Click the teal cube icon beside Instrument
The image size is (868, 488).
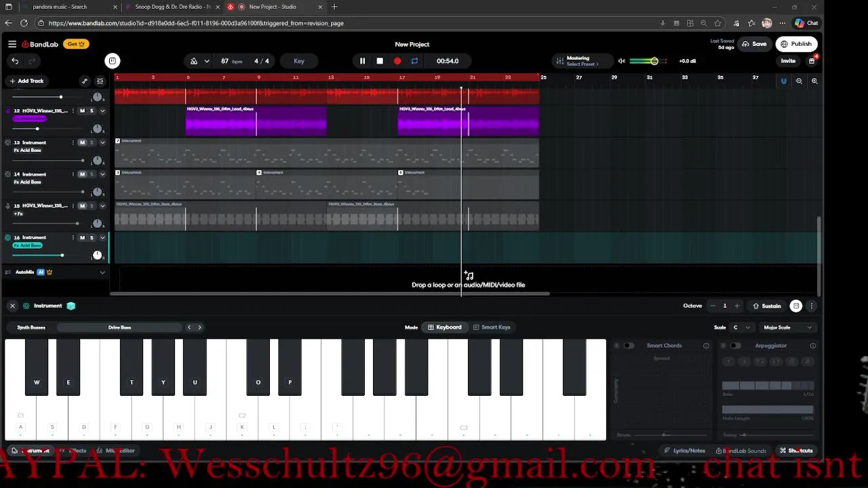pyautogui.click(x=71, y=306)
